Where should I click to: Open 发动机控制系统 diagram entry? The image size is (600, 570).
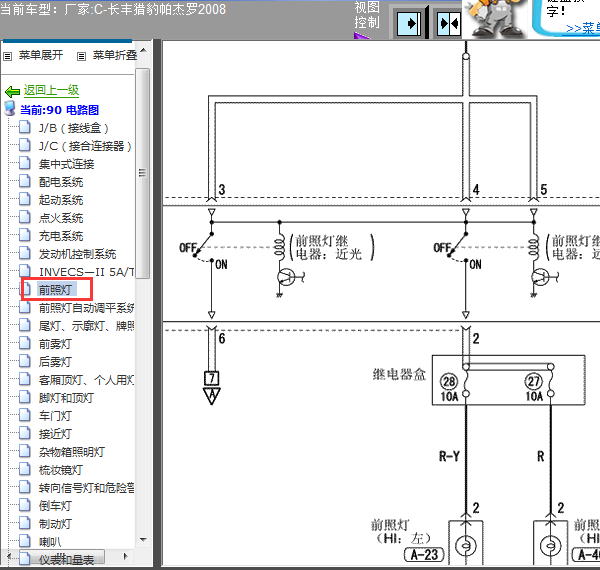(x=77, y=254)
